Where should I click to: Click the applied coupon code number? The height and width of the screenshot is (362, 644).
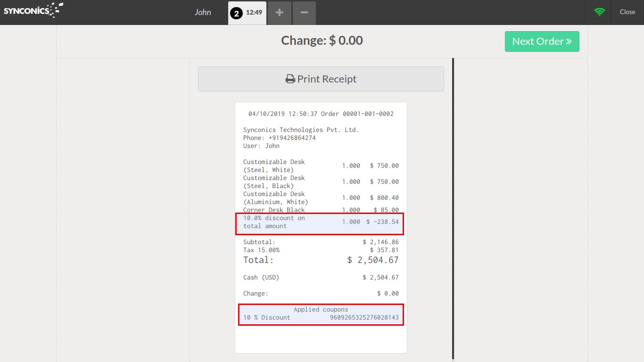tap(364, 318)
